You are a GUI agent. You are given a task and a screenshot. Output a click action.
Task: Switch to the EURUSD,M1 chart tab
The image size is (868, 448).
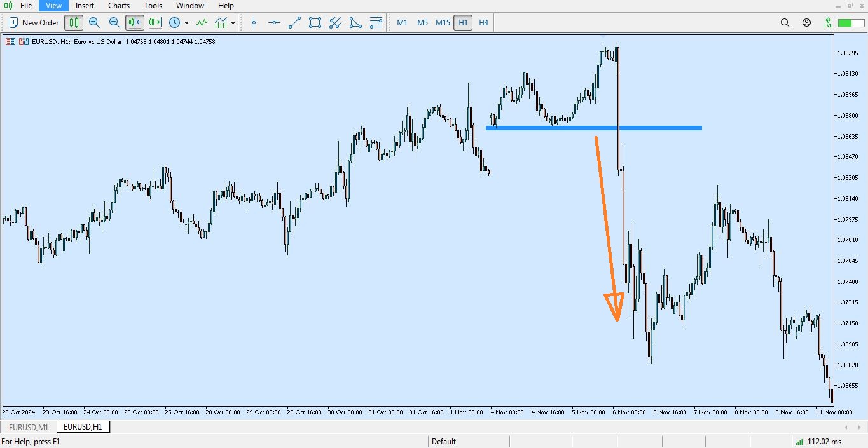29,427
